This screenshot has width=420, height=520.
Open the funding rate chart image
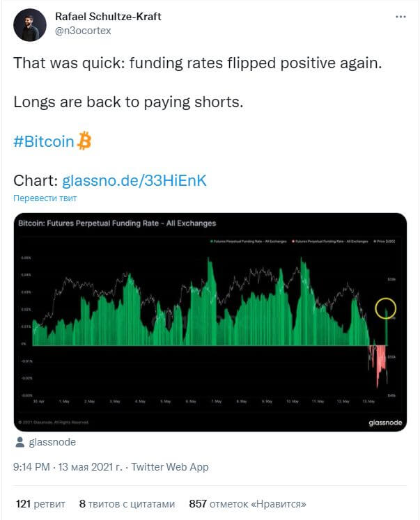210,322
